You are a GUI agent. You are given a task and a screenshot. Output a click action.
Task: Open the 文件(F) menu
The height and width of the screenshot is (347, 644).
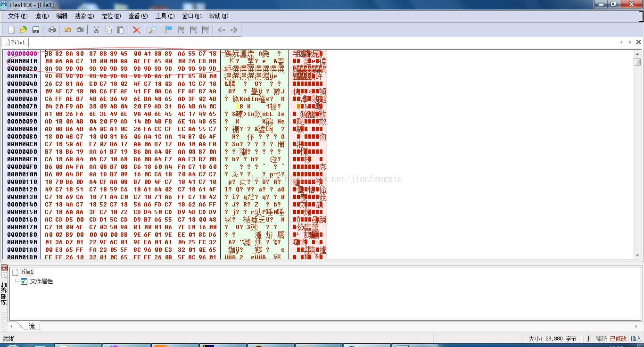(x=18, y=16)
